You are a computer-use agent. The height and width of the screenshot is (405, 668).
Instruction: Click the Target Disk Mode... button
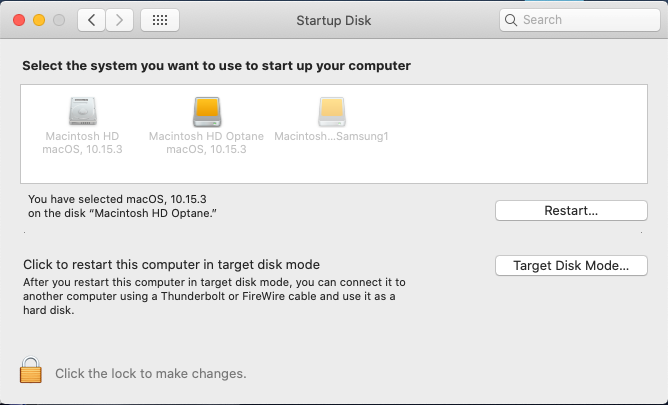[571, 265]
